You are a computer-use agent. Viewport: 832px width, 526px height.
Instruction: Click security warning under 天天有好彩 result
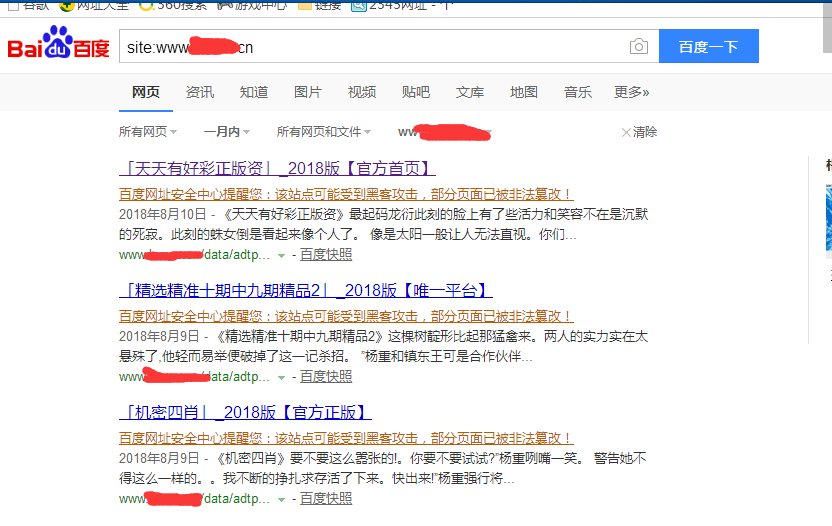point(346,194)
